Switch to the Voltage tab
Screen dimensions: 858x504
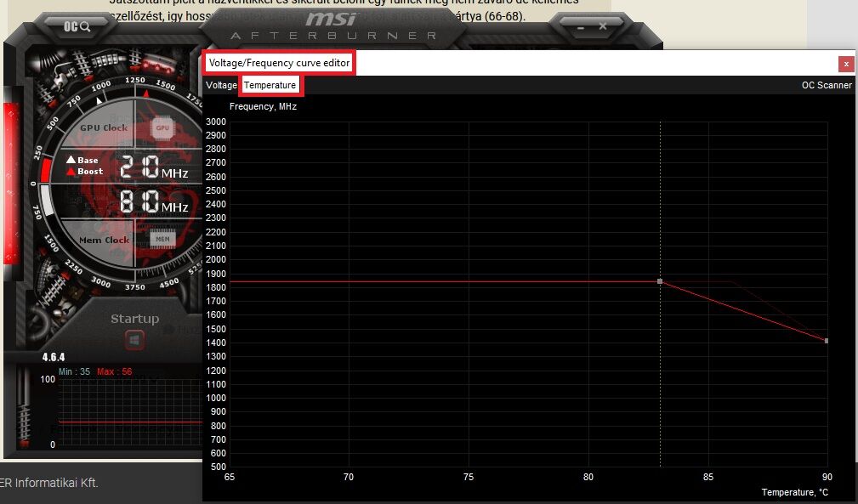[221, 85]
